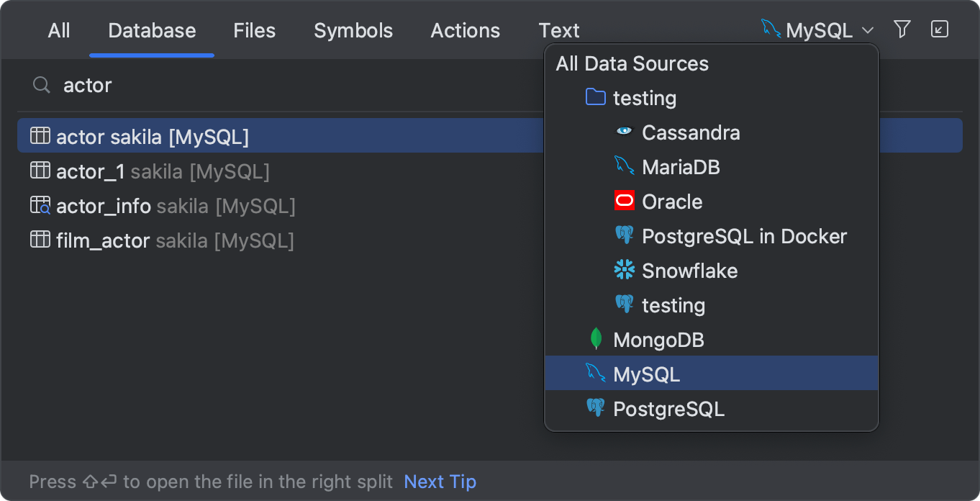Viewport: 980px width, 501px height.
Task: Open the Symbols tab
Action: 353,30
